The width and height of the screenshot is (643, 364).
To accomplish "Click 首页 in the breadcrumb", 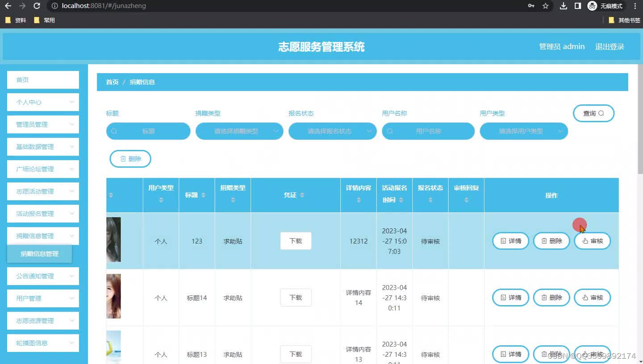I will [x=112, y=82].
